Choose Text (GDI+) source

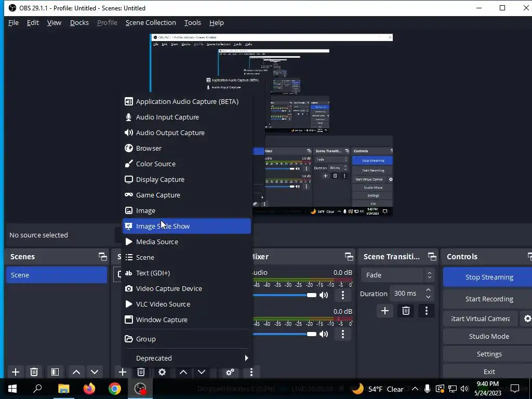[187, 273]
